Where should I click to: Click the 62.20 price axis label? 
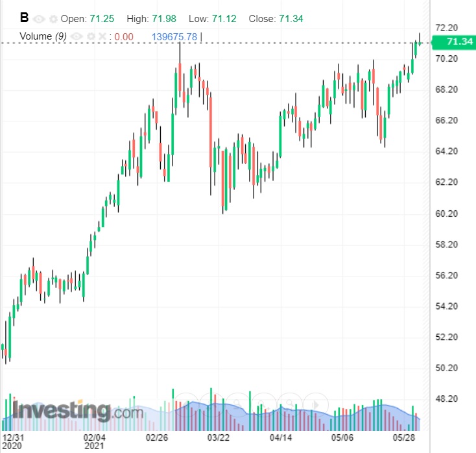(447, 182)
